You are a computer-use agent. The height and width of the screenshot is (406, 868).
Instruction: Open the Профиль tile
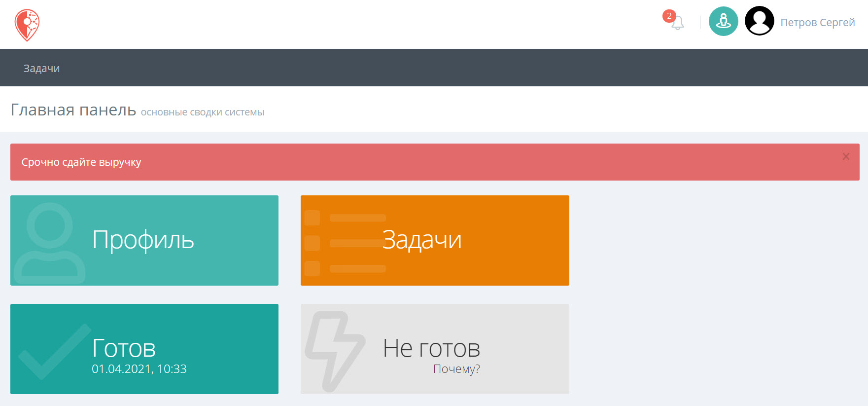[144, 240]
